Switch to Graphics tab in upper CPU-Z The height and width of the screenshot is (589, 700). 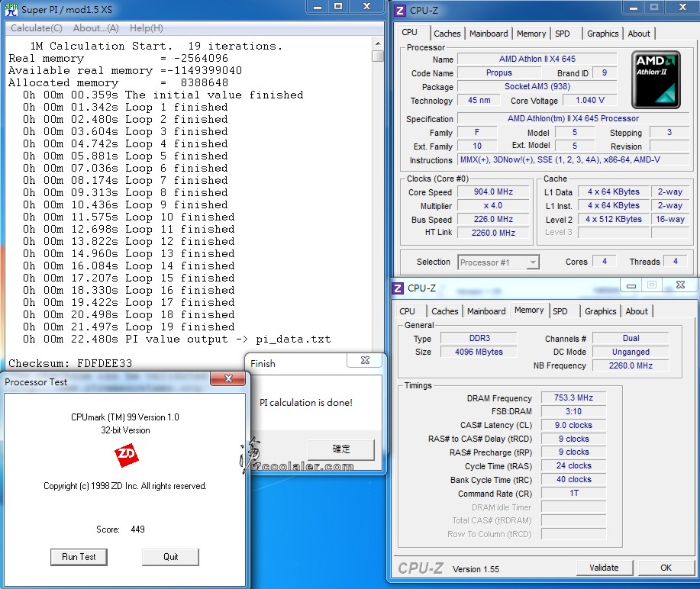pos(603,34)
